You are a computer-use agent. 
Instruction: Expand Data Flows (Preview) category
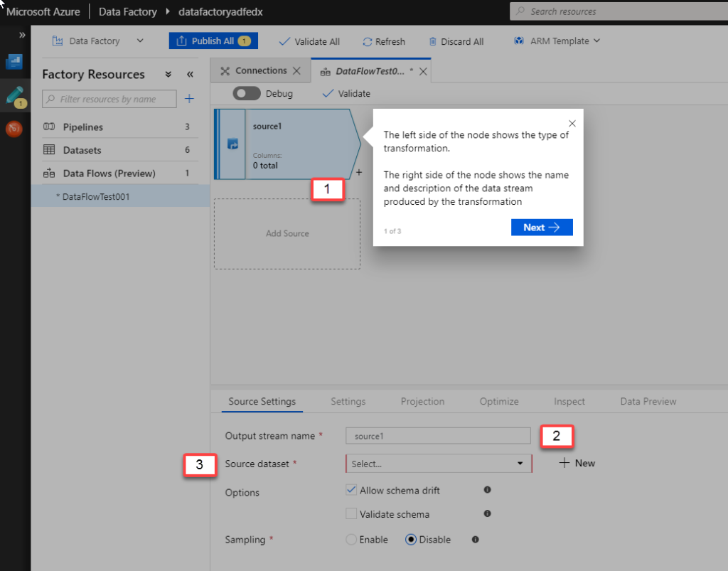[120, 174]
